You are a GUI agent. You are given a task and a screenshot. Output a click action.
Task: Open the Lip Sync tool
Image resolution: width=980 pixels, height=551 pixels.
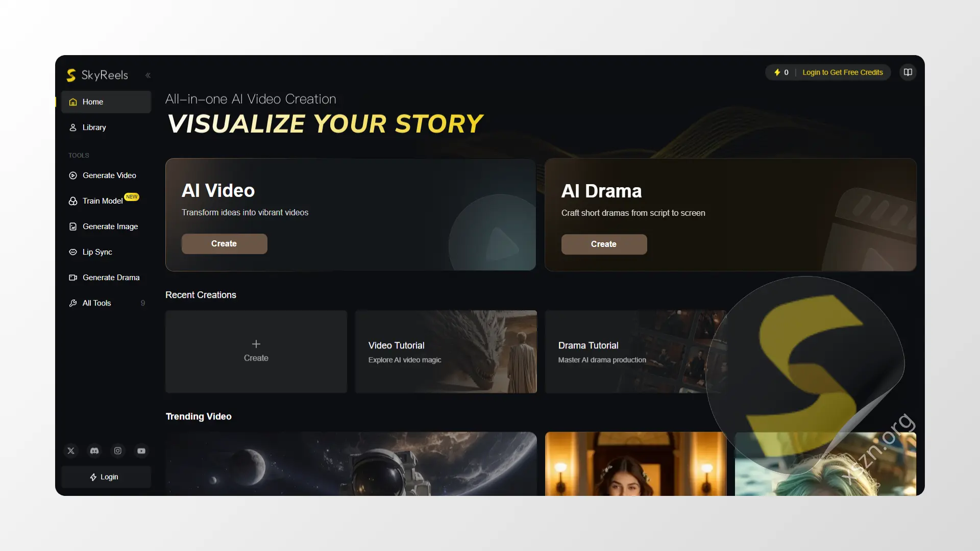click(x=106, y=252)
